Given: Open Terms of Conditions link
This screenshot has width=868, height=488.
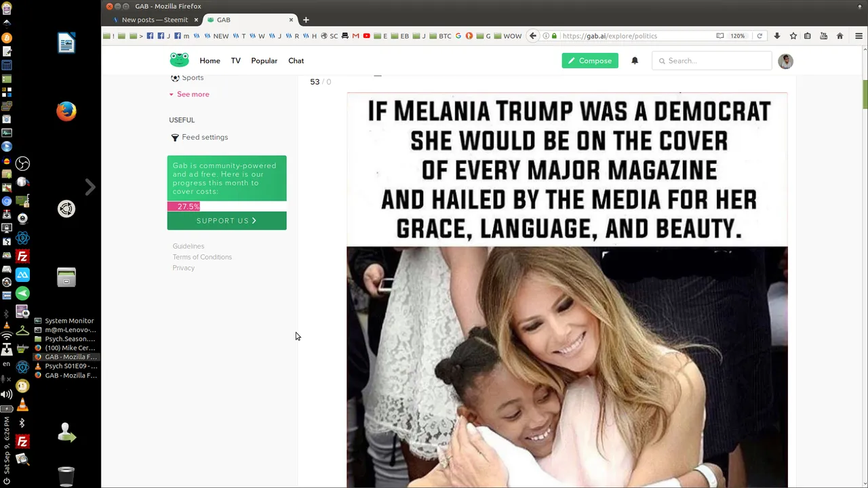Looking at the screenshot, I should pos(202,257).
